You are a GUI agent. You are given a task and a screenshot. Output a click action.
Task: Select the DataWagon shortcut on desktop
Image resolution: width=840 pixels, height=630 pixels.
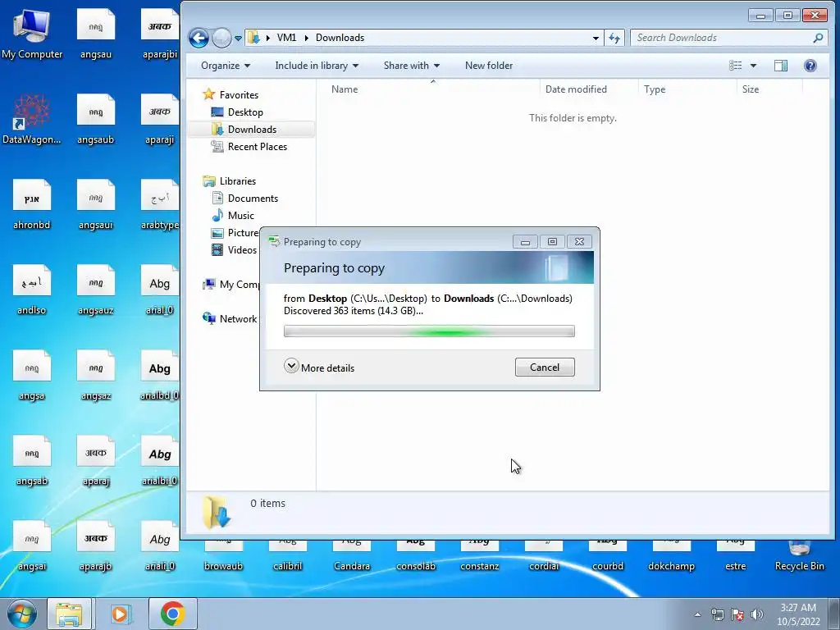coord(32,119)
